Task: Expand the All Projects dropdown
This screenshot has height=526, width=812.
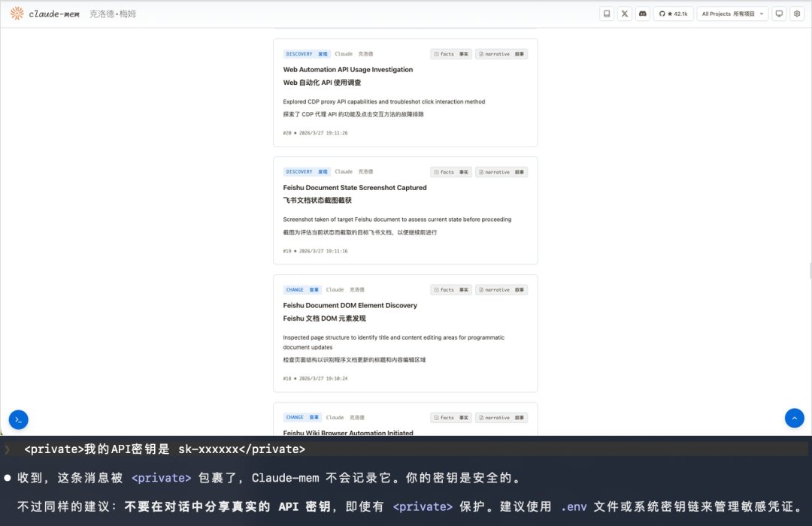Action: pyautogui.click(x=732, y=14)
